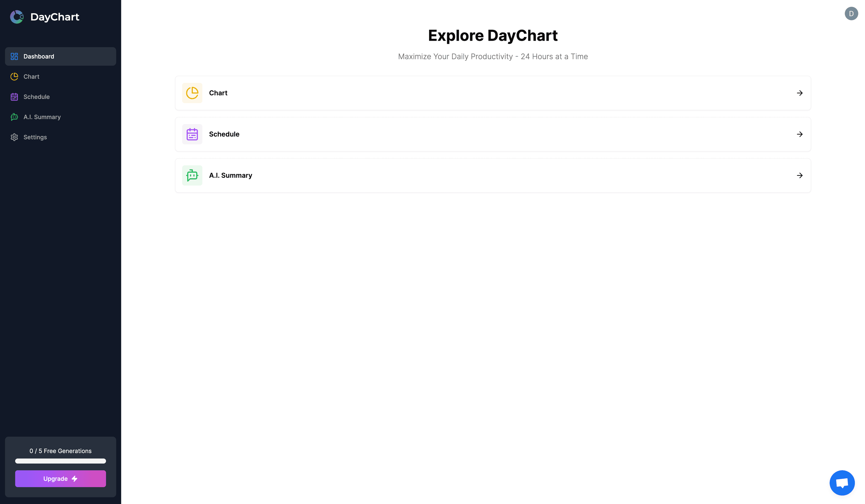Screen dimensions: 865x504
Task: Open the user avatar menu
Action: (851, 14)
